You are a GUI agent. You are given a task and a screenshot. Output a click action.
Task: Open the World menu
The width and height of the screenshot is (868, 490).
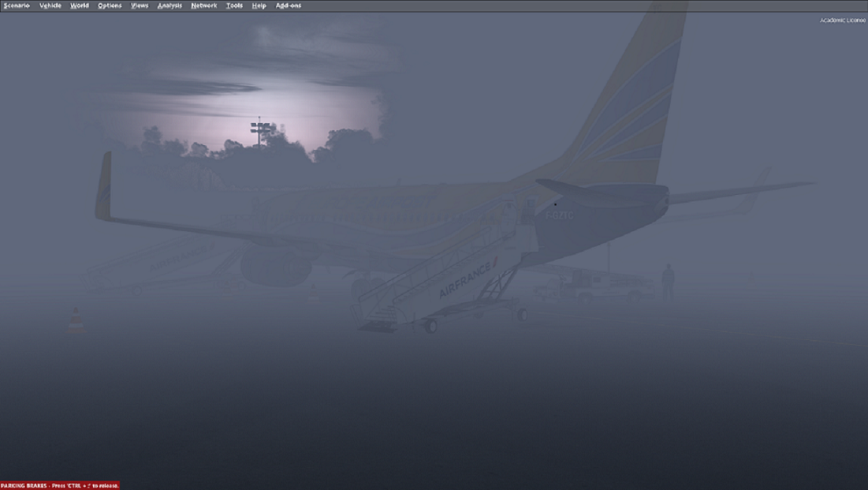80,6
